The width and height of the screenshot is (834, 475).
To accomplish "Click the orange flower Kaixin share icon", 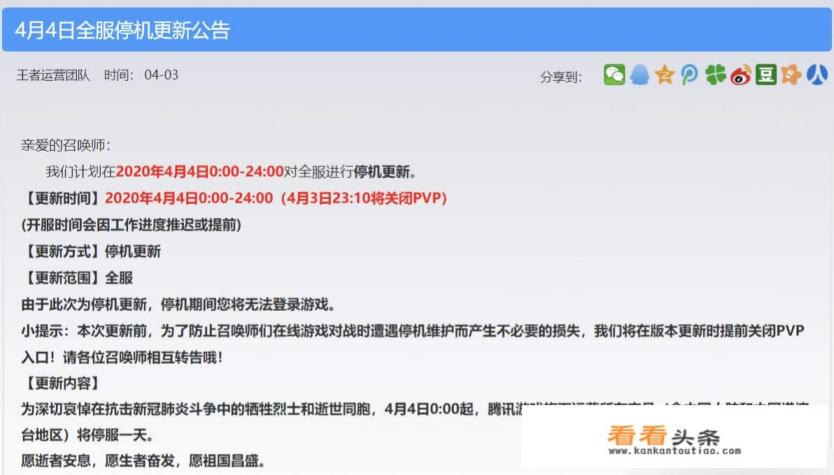I will 791,75.
